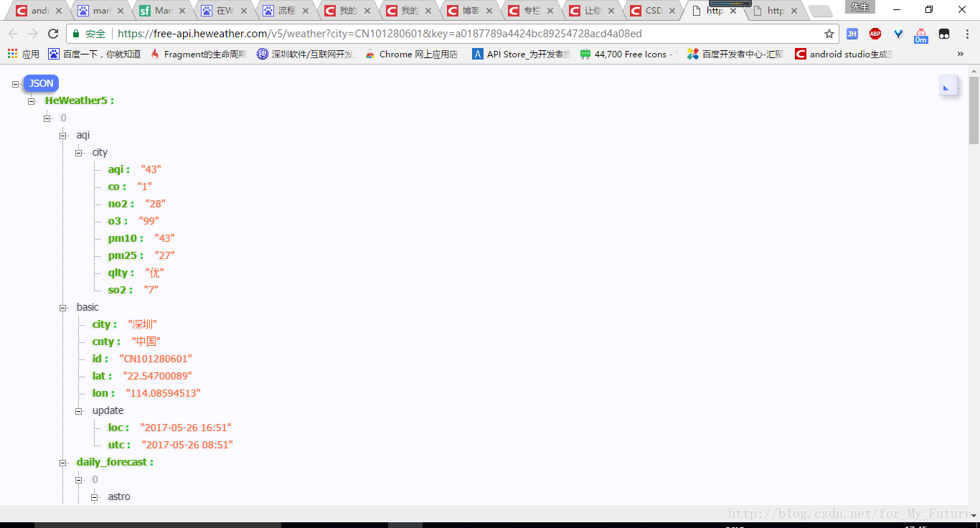The width and height of the screenshot is (980, 528).
Task: Select the co value "1"
Action: [145, 187]
